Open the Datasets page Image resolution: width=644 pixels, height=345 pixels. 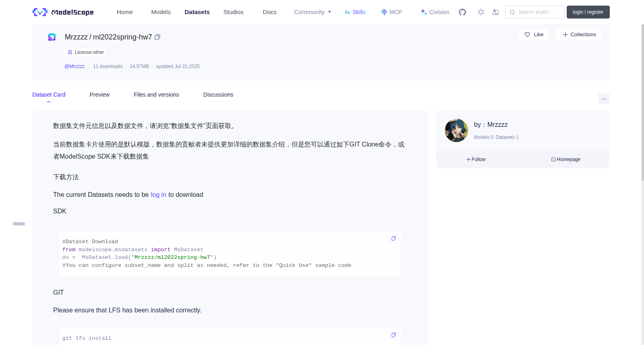click(x=197, y=12)
